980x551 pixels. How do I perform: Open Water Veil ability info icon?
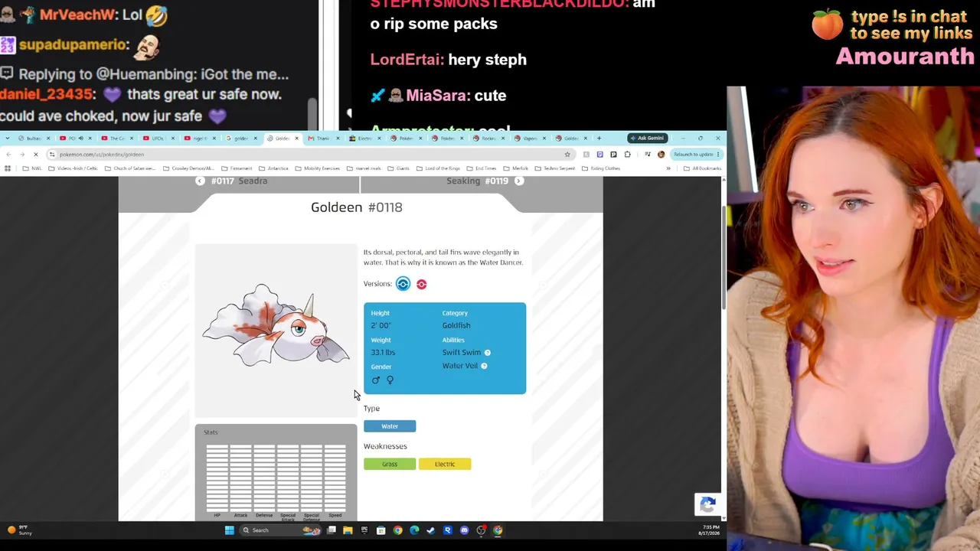click(484, 366)
